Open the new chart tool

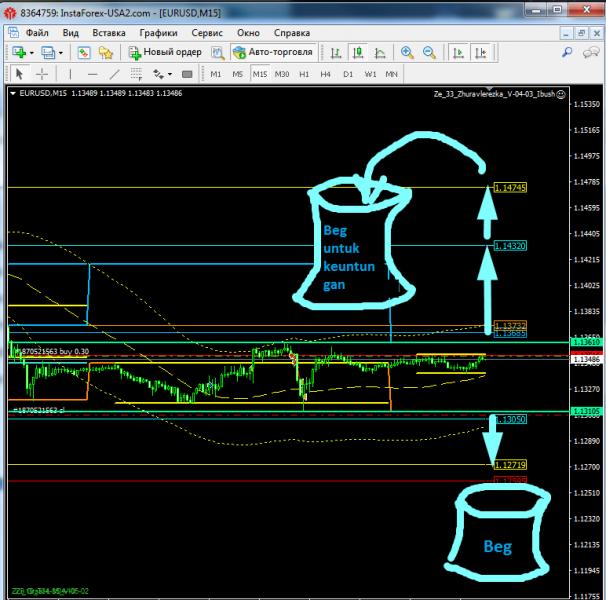(x=19, y=52)
